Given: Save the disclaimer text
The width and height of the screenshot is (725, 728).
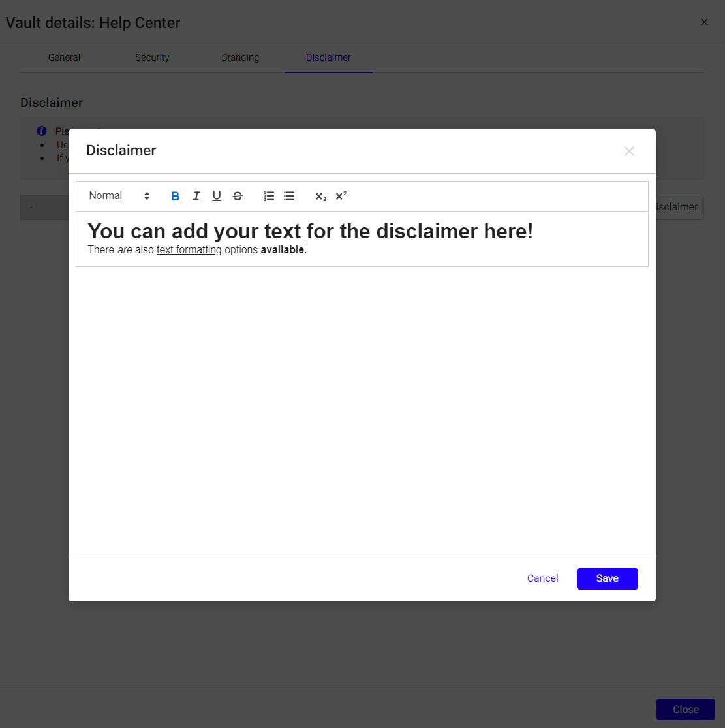Looking at the screenshot, I should point(607,578).
